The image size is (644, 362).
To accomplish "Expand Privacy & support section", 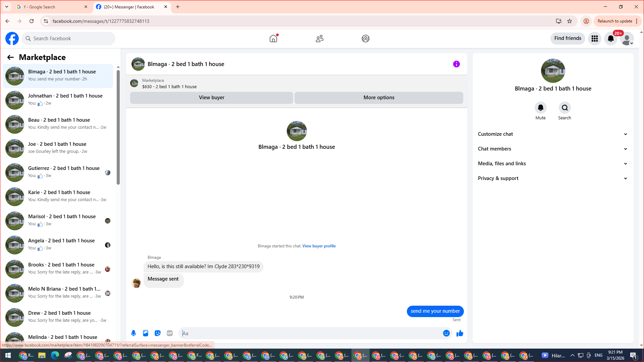I will point(553,178).
